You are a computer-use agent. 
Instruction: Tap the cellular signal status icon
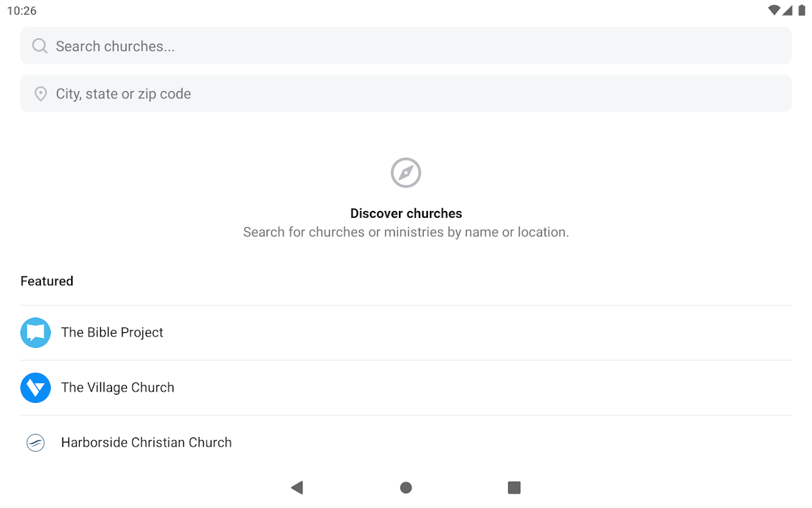788,11
